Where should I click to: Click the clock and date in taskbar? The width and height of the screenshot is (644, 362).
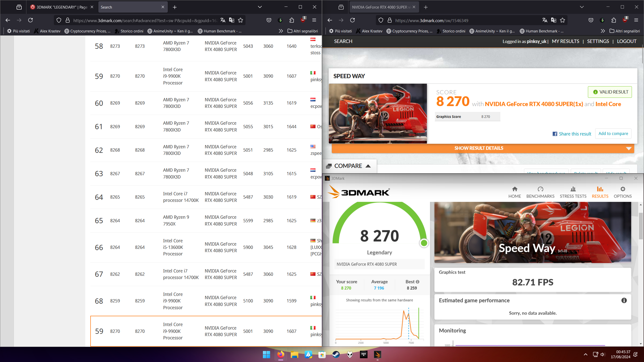tap(620, 354)
